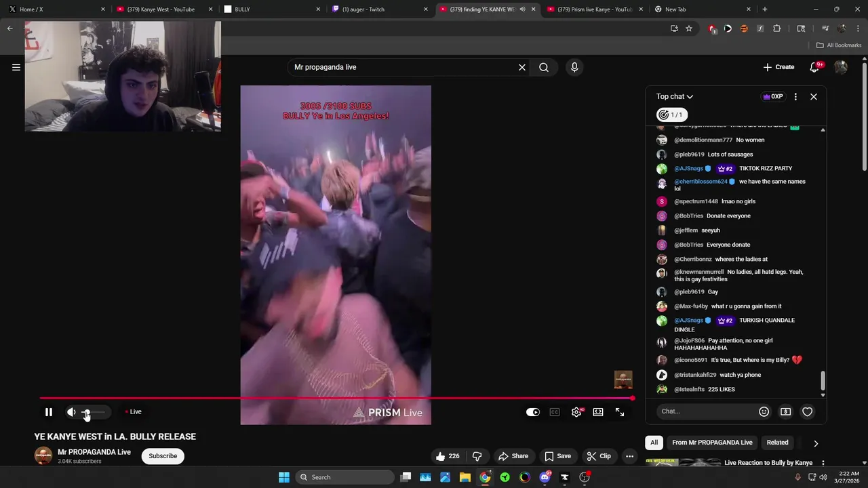The image size is (868, 488).
Task: Run search with the magnifier button
Action: click(x=544, y=67)
